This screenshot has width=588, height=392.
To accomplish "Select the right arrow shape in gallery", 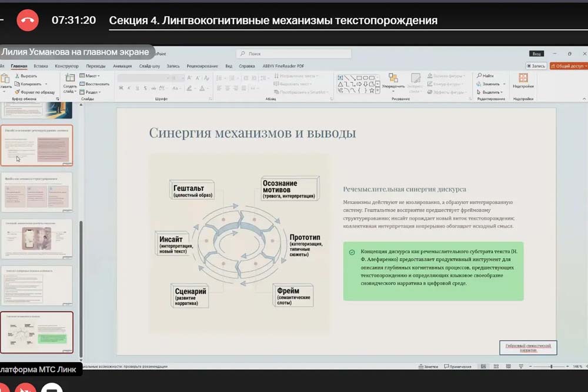I will (359, 84).
